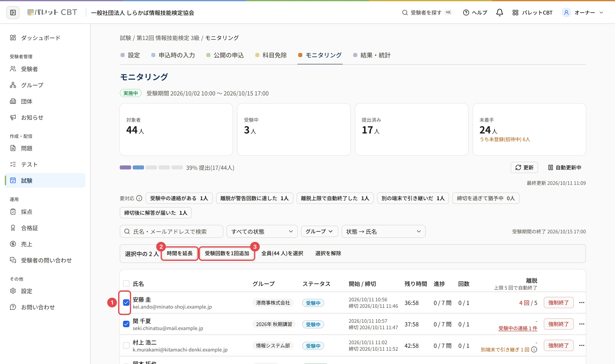The height and width of the screenshot is (364, 615).
Task: Open the グループ filter dropdown
Action: pos(319,231)
